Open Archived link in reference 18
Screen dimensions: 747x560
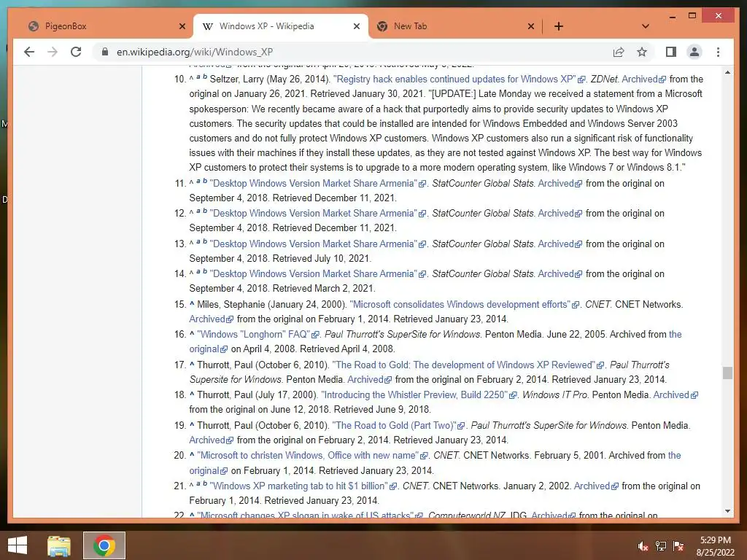coord(676,394)
